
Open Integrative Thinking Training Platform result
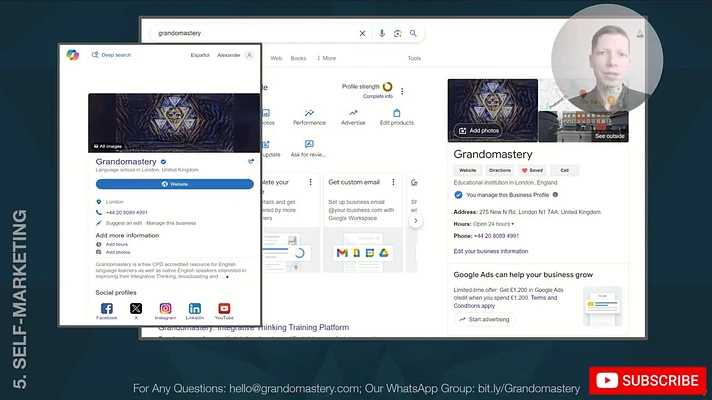(253, 327)
